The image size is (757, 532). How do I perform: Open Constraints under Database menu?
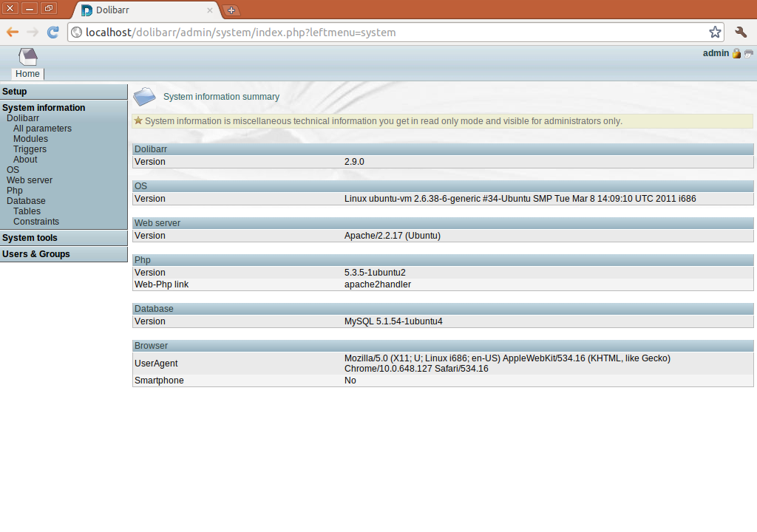(x=36, y=222)
